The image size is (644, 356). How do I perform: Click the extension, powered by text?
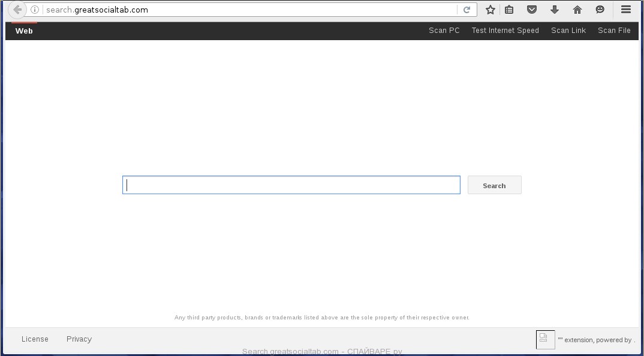(x=597, y=340)
